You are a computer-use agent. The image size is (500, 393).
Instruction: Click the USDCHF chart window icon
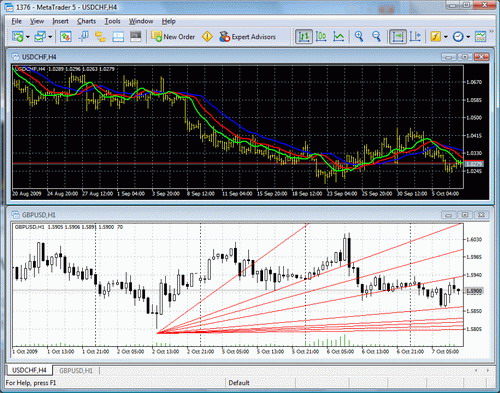pos(15,57)
